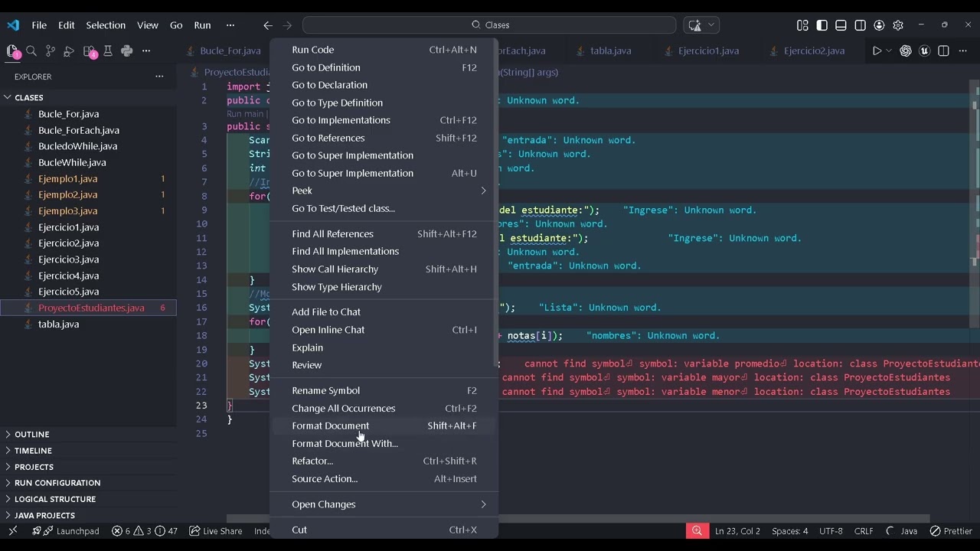Select Go to Definition
The image size is (980, 551).
pos(384,67)
